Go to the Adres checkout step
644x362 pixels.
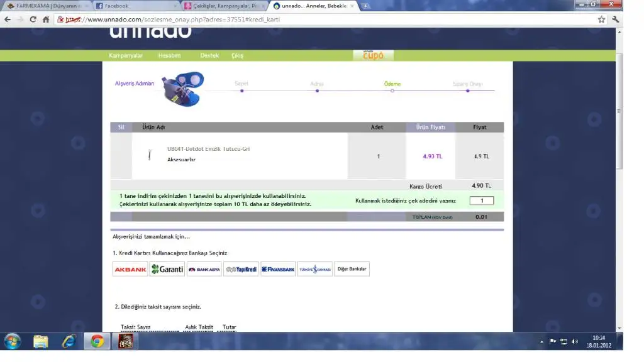click(x=317, y=84)
